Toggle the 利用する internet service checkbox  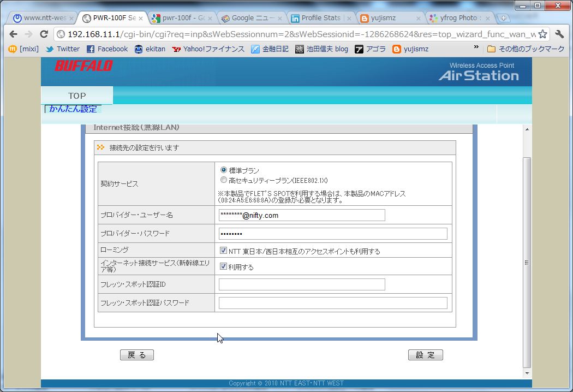click(223, 266)
